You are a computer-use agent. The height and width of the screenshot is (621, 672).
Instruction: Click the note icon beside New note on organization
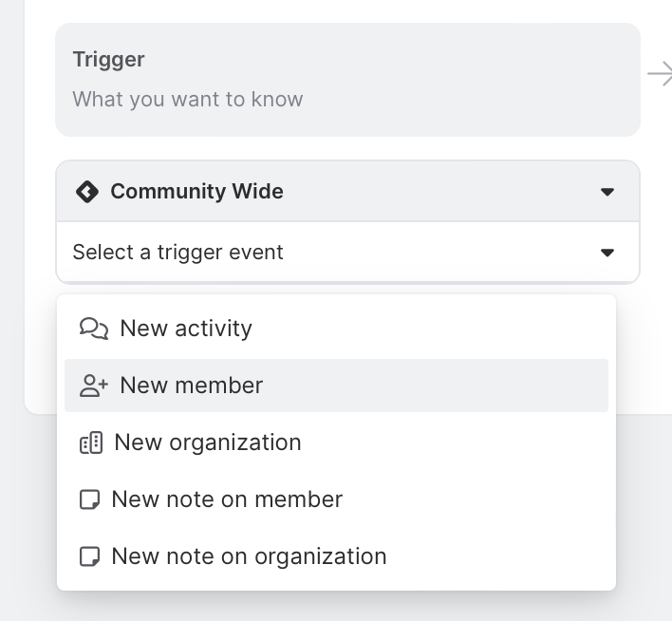coord(89,556)
